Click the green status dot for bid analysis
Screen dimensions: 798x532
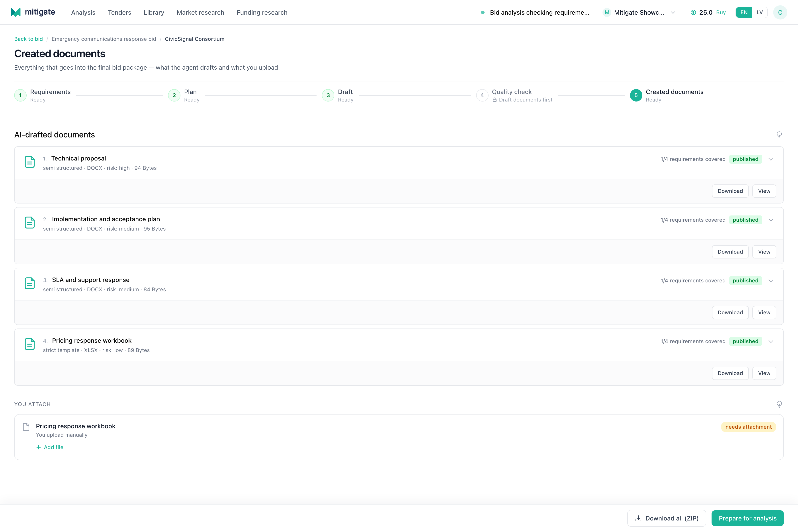pos(483,13)
